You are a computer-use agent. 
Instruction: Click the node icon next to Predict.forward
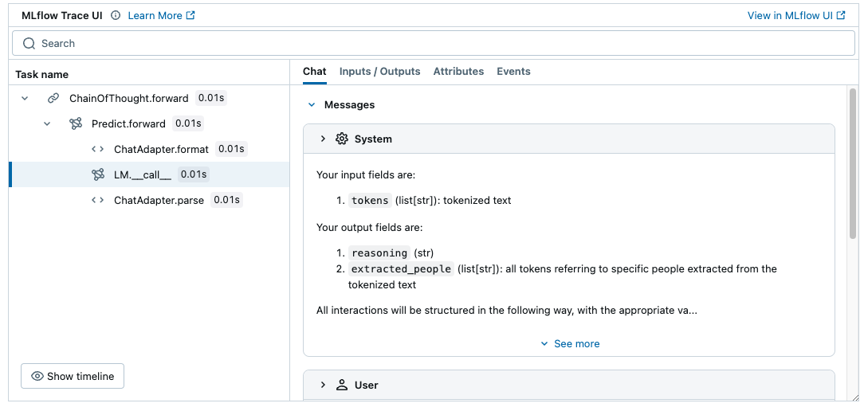(x=76, y=124)
